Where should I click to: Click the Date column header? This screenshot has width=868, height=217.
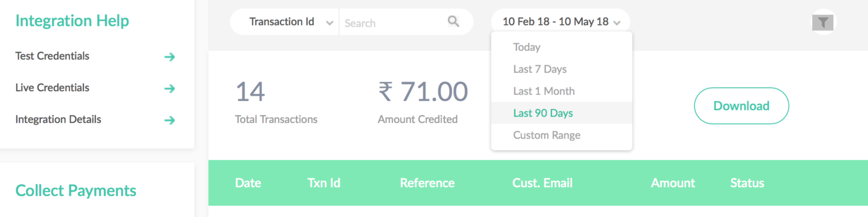pyautogui.click(x=248, y=183)
